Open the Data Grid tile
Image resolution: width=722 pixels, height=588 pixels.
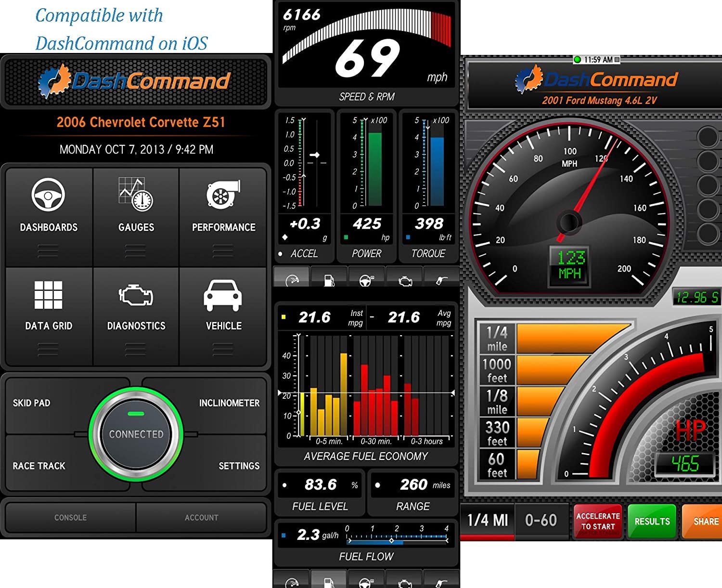tap(49, 316)
